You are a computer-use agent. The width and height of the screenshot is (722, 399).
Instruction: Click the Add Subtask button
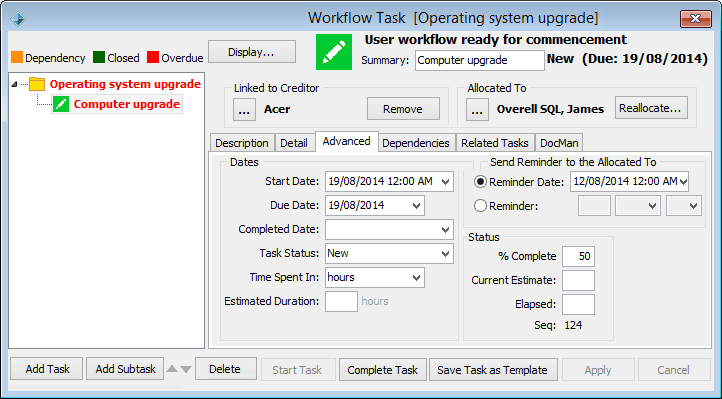click(125, 369)
